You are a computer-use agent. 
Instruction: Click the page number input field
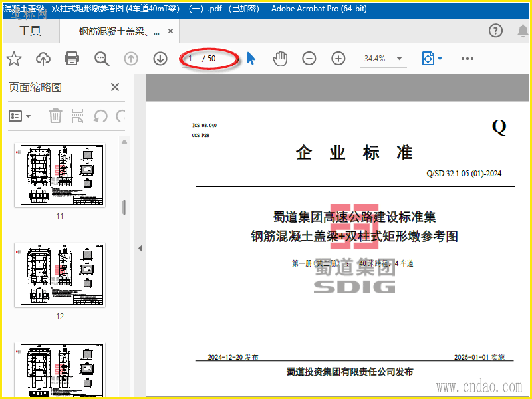coord(190,59)
